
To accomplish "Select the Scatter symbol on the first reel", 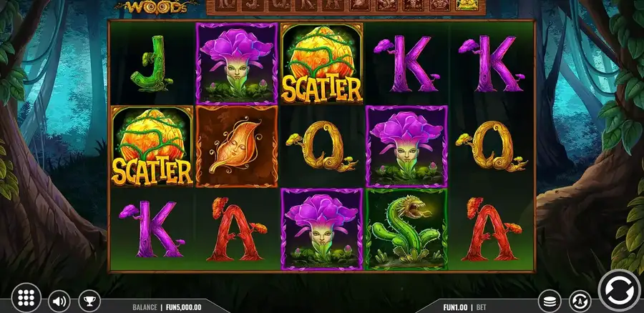I will (x=152, y=146).
